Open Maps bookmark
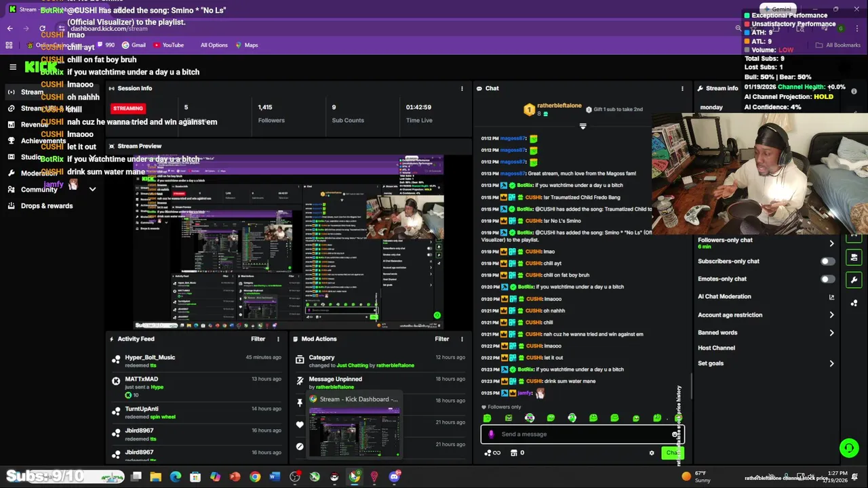Image resolution: width=868 pixels, height=488 pixels. click(x=246, y=45)
